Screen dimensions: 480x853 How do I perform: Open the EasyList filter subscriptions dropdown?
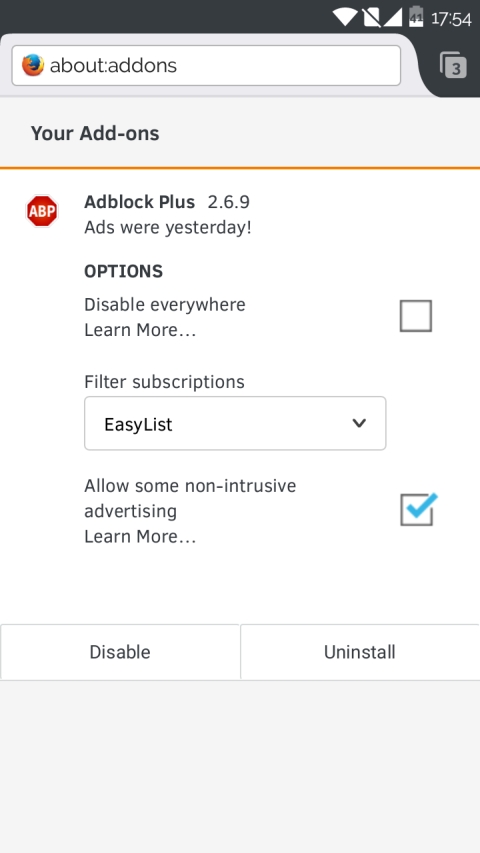235,423
